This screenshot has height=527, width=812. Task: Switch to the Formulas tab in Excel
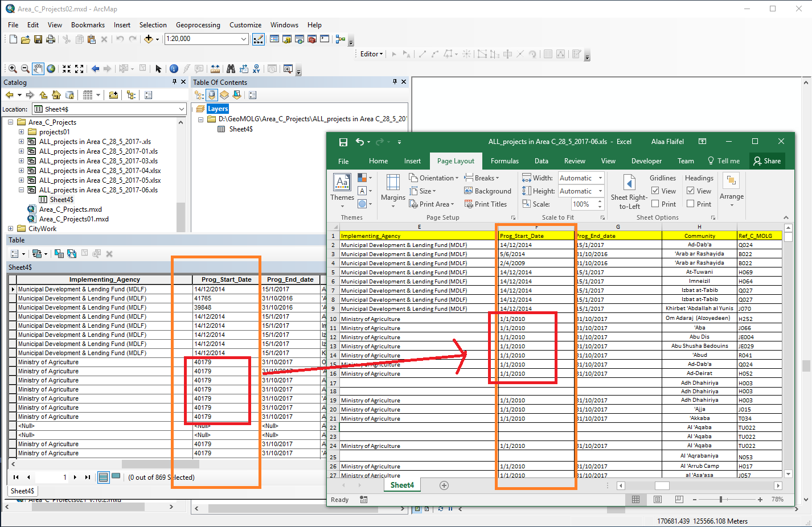pos(505,161)
